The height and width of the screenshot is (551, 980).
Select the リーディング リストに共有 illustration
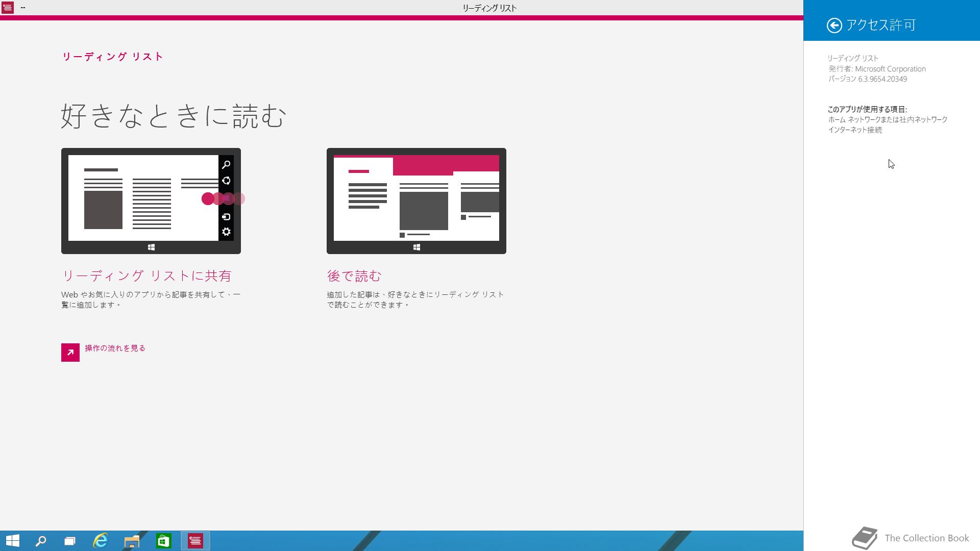(x=151, y=201)
